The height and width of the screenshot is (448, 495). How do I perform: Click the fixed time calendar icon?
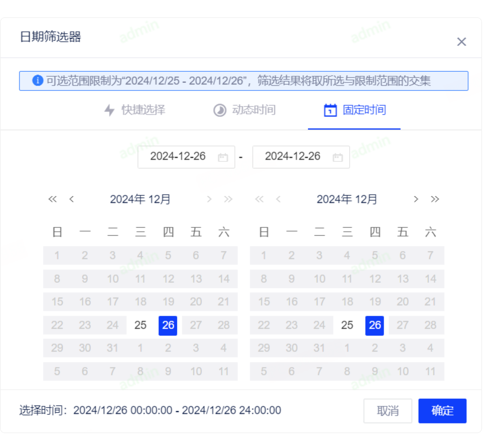pyautogui.click(x=330, y=110)
